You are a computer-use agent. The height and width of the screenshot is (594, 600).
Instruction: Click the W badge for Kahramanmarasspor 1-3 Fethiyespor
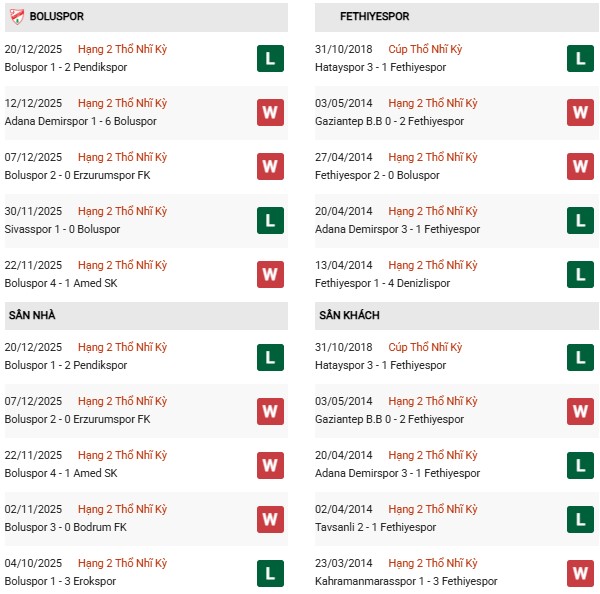tap(581, 572)
